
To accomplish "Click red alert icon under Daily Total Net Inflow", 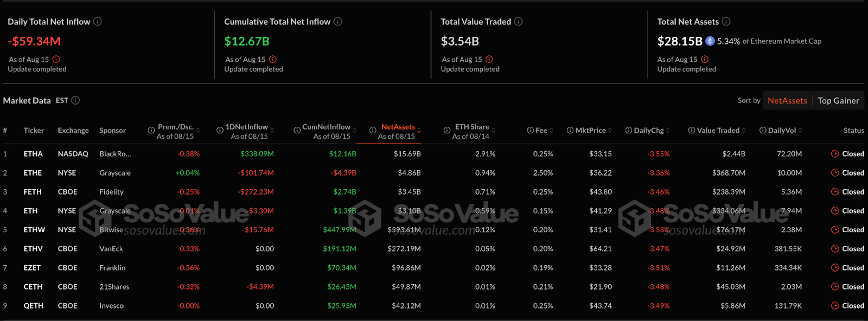I will (56, 60).
